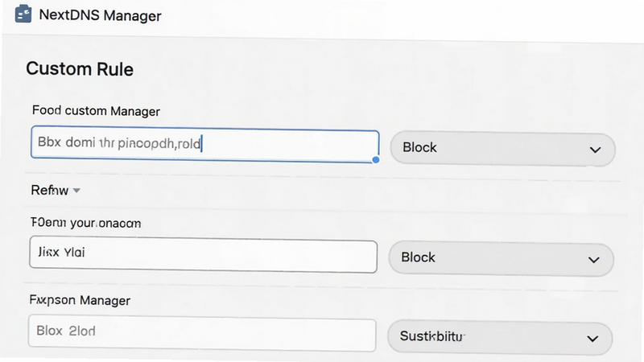Image resolution: width=644 pixels, height=362 pixels.
Task: Click the chevron on first Block dropdown
Action: click(595, 150)
